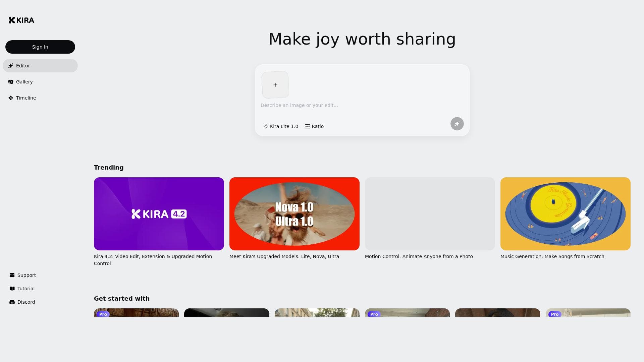
Task: Click the Tutorial book icon
Action: [x=12, y=289]
